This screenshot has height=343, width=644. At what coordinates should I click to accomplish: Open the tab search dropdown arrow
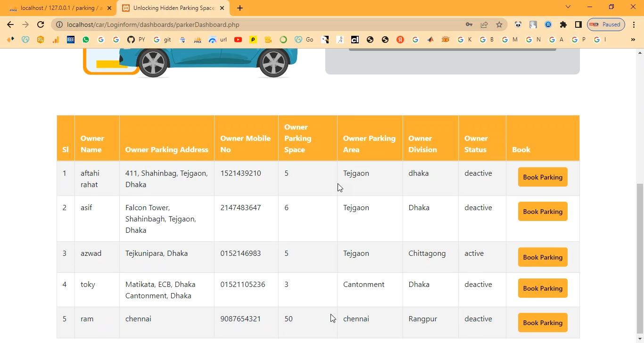pyautogui.click(x=568, y=7)
